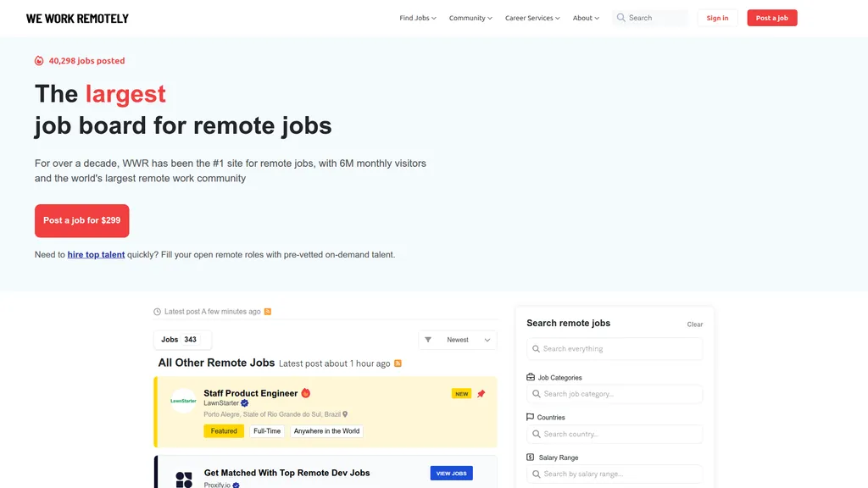Open the hire top talent link
The image size is (868, 488).
click(96, 254)
